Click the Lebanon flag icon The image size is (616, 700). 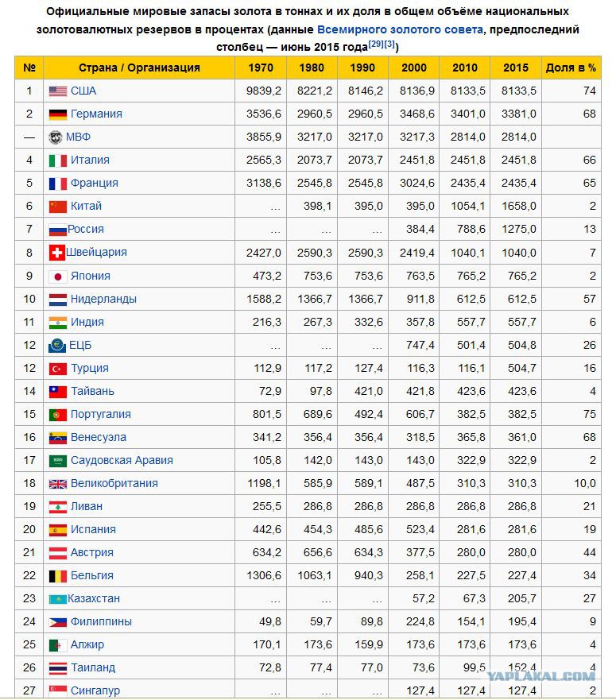pyautogui.click(x=57, y=507)
